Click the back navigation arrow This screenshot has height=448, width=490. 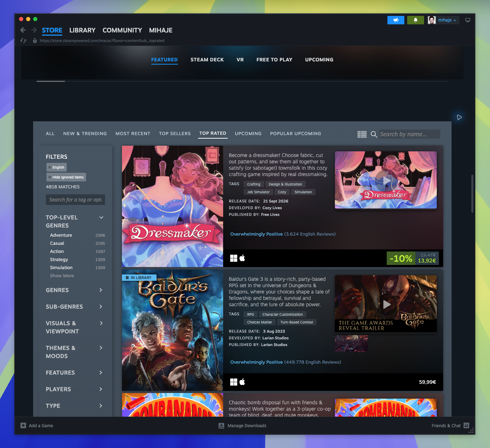23,30
